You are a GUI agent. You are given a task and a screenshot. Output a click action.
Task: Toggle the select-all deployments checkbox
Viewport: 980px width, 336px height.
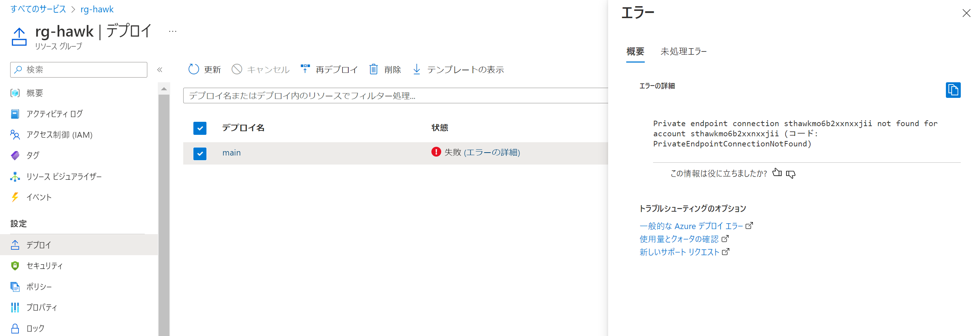click(200, 128)
